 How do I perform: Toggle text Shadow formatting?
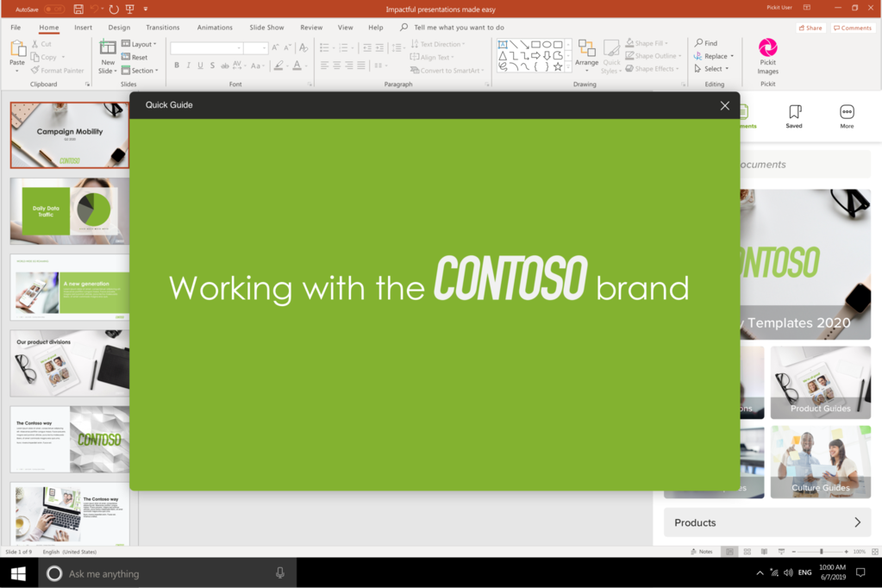point(212,66)
